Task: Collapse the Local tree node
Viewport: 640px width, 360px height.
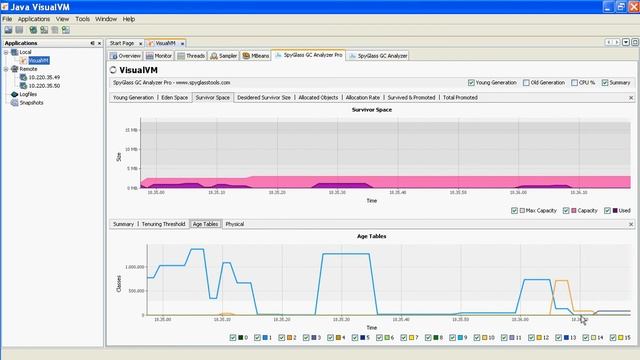Action: 6,52
